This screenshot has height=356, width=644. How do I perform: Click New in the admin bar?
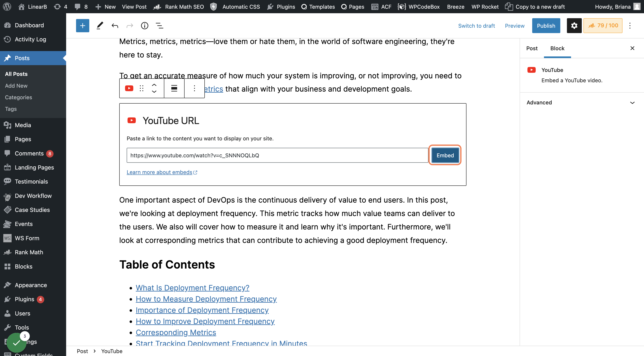coord(105,6)
